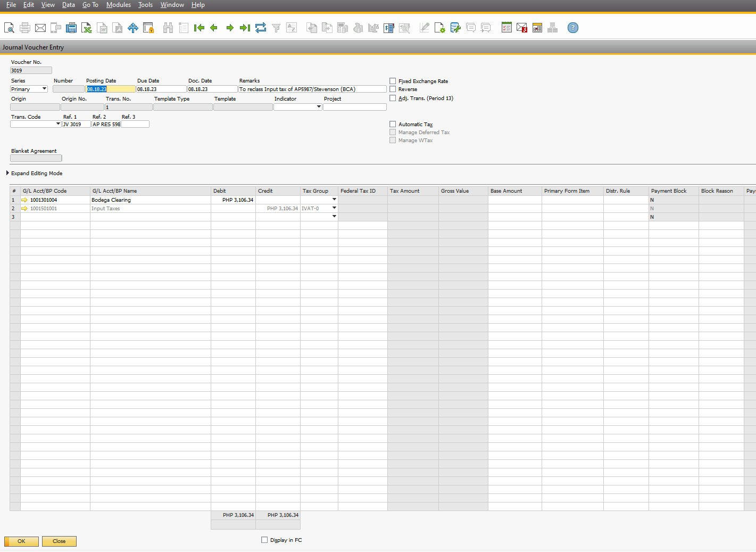Open link arrow for account 1001501001
The image size is (756, 552).
pos(24,209)
